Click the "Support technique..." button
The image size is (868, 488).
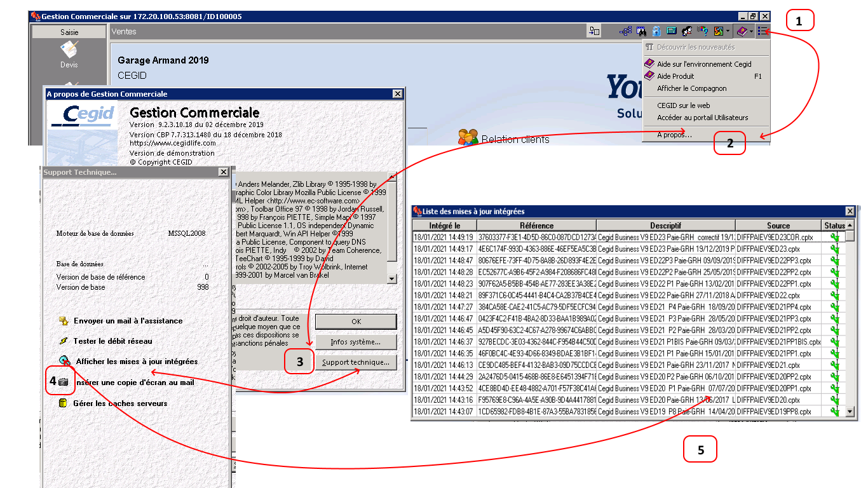click(x=356, y=362)
